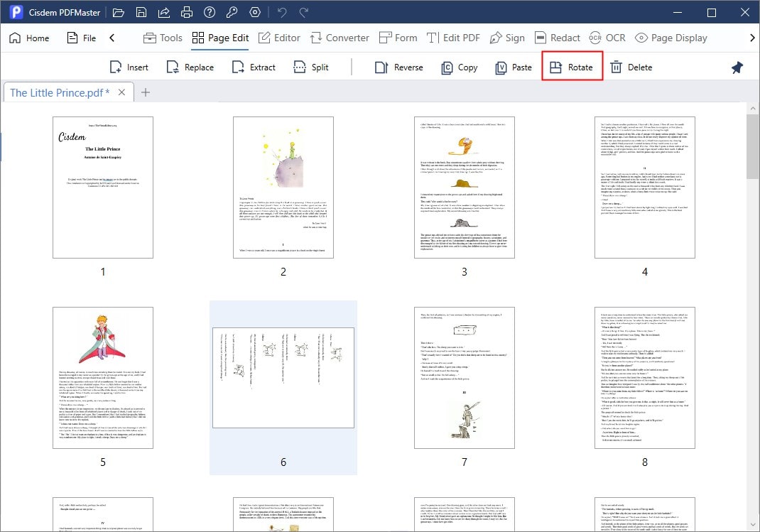760x532 pixels.
Task: Select page 5 thumbnail
Action: 103,377
